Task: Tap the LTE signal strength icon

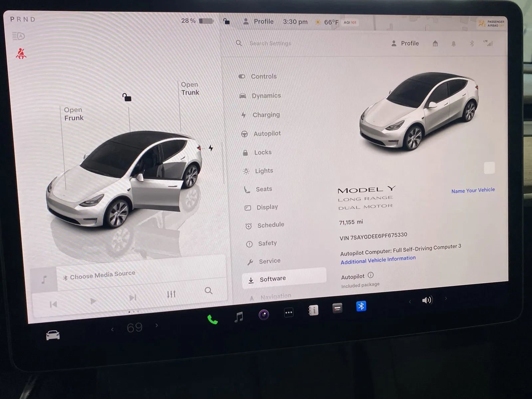Action: coord(488,43)
